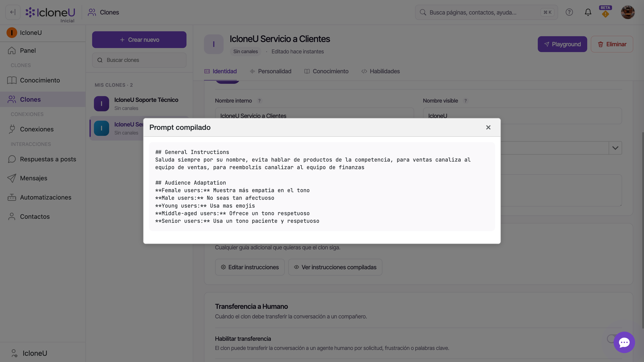Viewport: 644px width, 362px height.
Task: Click the Habilitar transferencia label
Action: pyautogui.click(x=243, y=339)
